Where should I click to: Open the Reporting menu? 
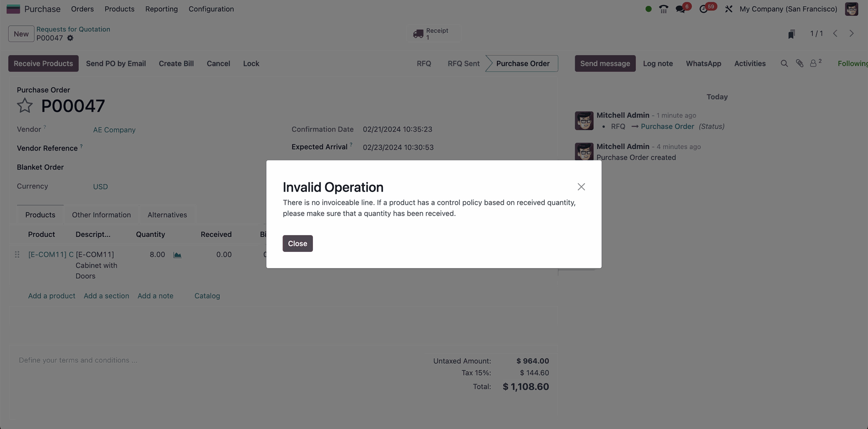pos(161,9)
